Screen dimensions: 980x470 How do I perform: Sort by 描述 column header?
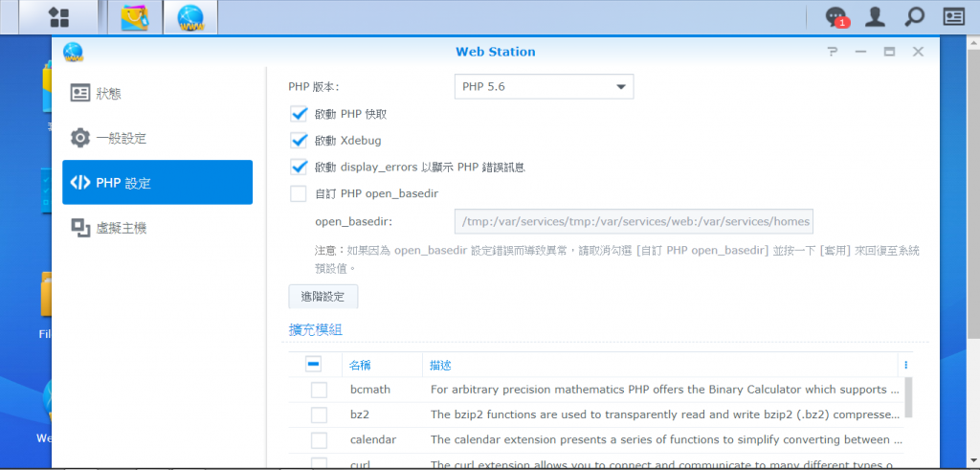click(x=440, y=365)
